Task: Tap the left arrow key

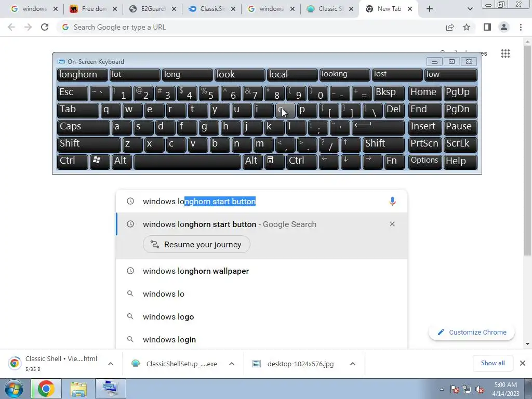Action: [x=328, y=162]
